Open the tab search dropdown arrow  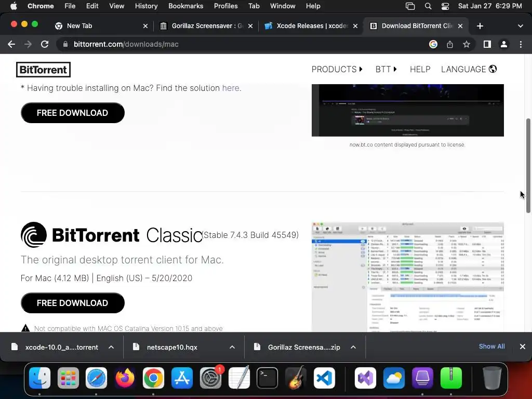click(520, 26)
